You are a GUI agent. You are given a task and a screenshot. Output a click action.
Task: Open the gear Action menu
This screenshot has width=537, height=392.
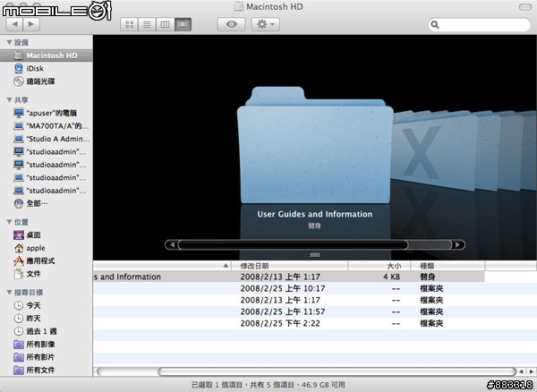[266, 24]
